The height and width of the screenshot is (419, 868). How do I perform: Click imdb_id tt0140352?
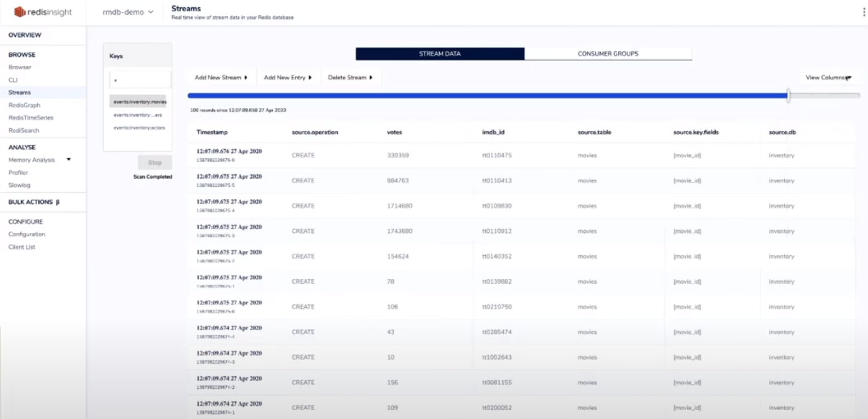click(x=497, y=256)
